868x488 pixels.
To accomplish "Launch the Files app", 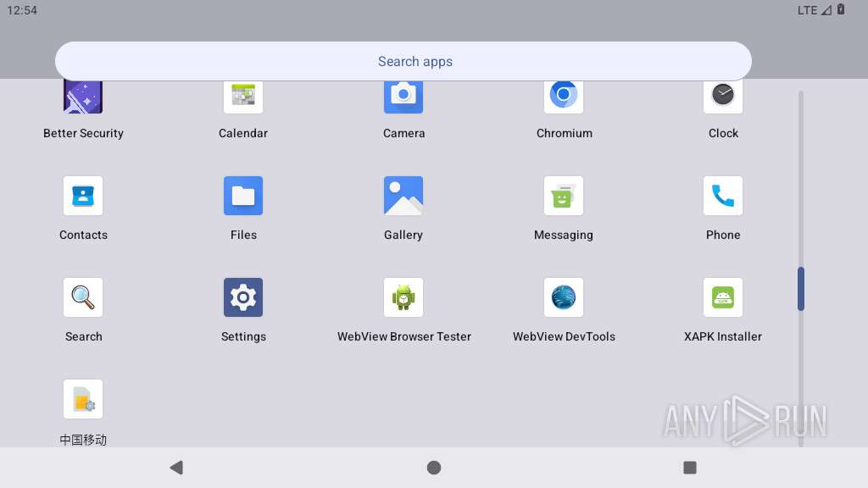I will point(243,196).
